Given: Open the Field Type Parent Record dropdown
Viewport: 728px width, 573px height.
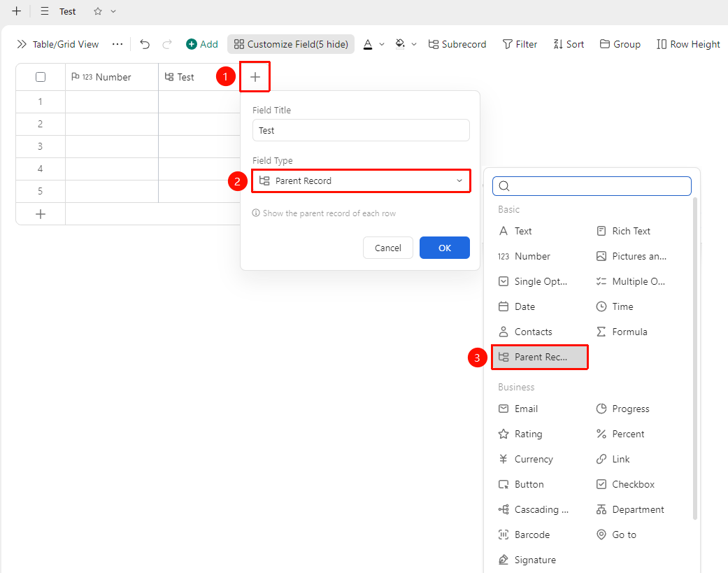Looking at the screenshot, I should (362, 181).
